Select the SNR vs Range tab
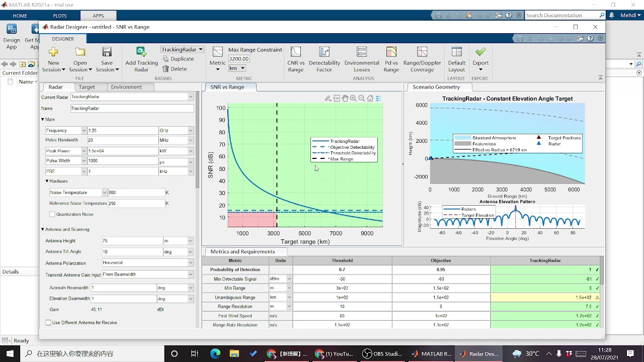This screenshot has height=362, width=644. [229, 87]
